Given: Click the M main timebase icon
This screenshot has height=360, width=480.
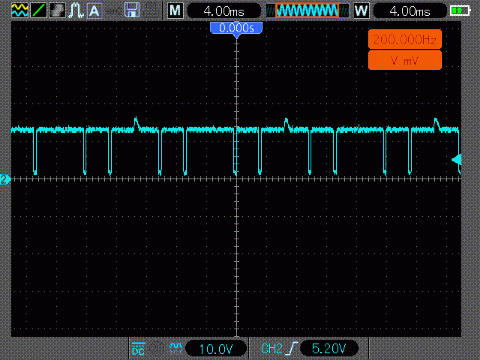Looking at the screenshot, I should (175, 11).
